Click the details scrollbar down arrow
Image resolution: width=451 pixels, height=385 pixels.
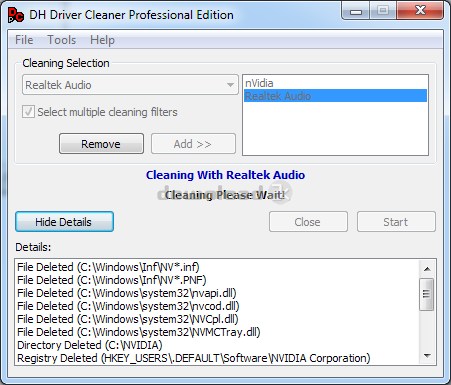click(427, 356)
